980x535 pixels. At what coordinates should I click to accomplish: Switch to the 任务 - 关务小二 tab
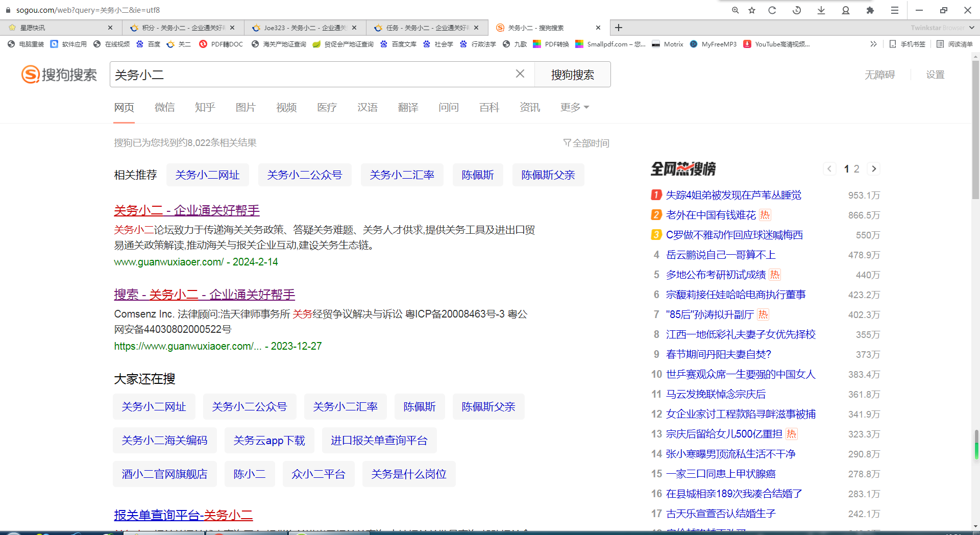click(427, 28)
